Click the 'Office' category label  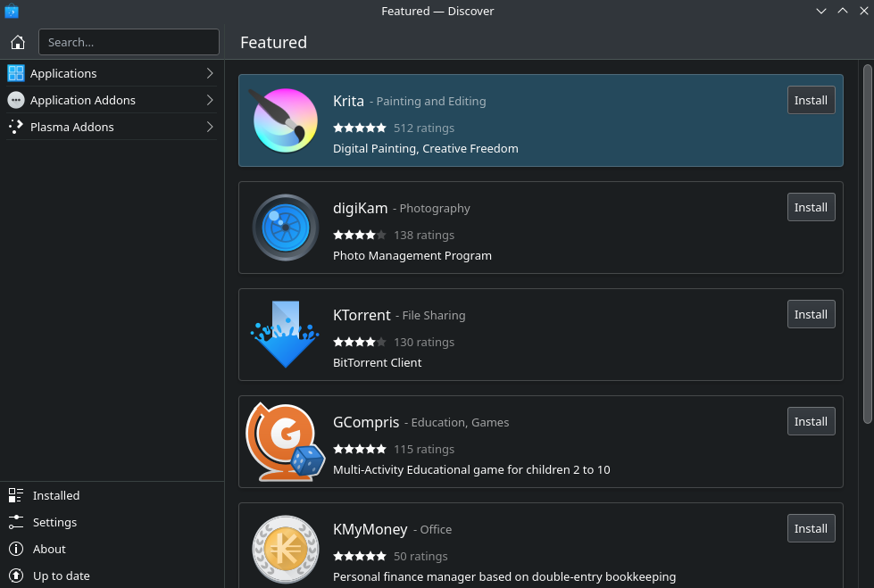point(436,529)
